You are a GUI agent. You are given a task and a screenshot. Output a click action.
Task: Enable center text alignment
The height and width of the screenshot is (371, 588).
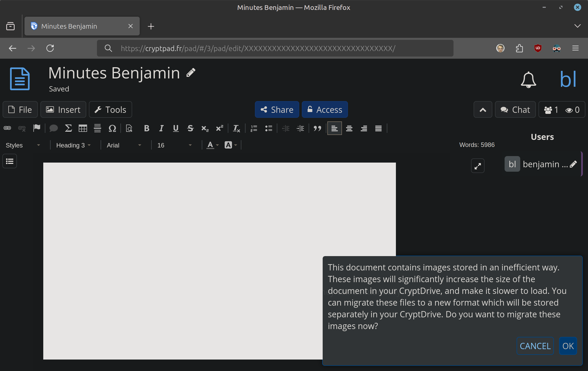point(349,128)
